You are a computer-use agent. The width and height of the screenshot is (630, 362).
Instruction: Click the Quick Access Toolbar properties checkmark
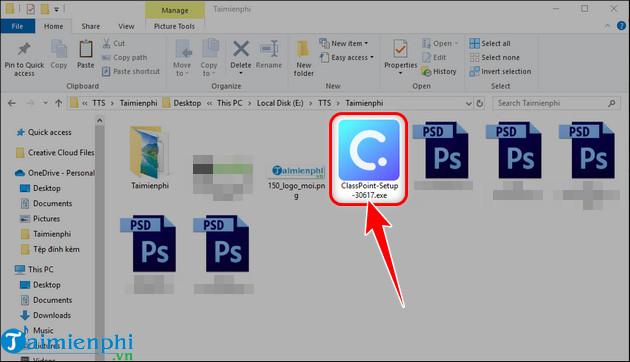[30, 9]
